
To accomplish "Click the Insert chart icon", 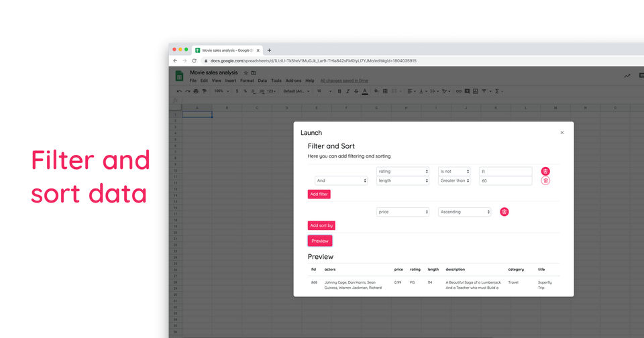I will click(x=475, y=91).
